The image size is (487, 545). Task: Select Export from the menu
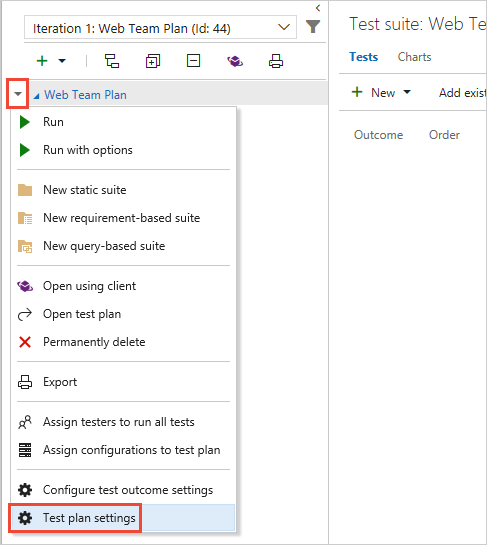tap(123, 382)
